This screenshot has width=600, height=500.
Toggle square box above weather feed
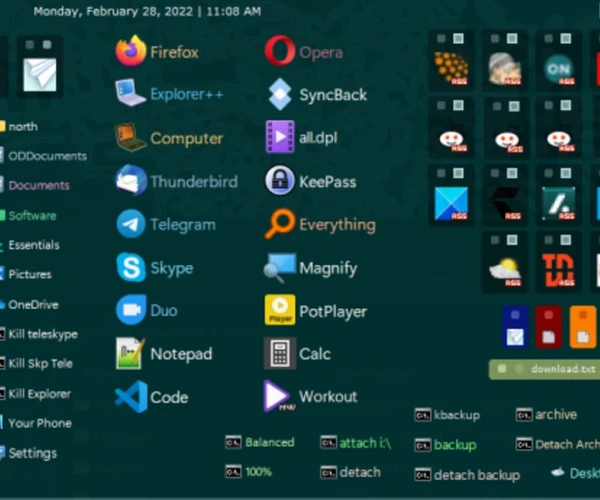pos(512,240)
